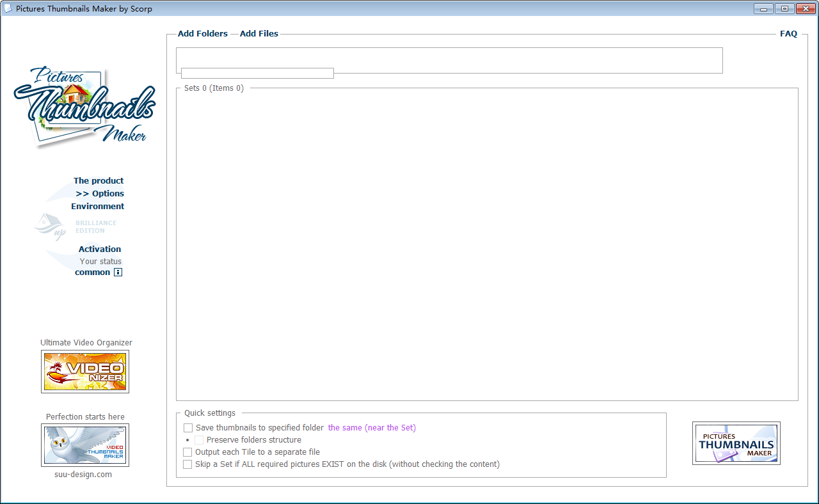The width and height of the screenshot is (819, 504).
Task: Click the Activation link
Action: 100,249
